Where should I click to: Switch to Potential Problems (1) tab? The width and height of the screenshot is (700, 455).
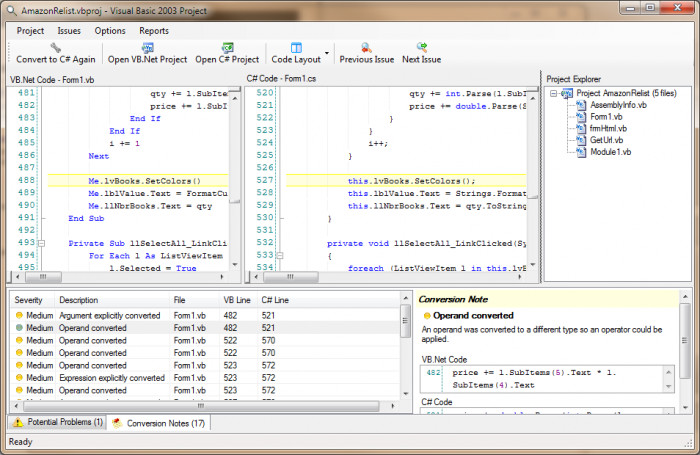pos(58,422)
